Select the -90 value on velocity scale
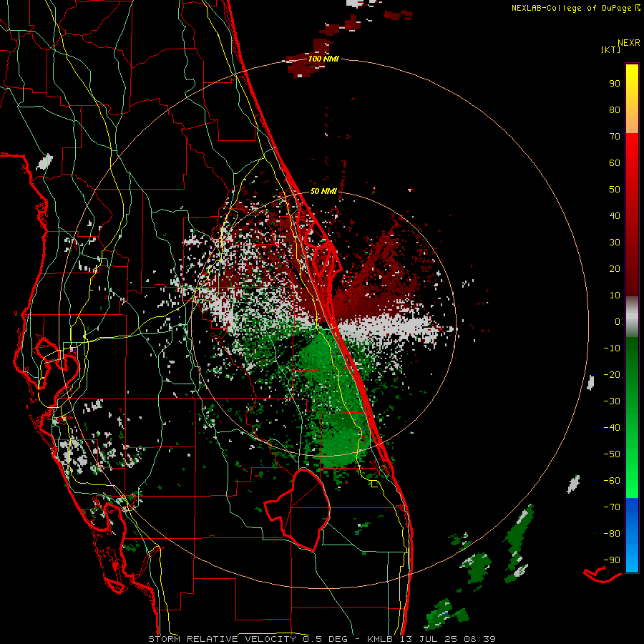 (612, 560)
